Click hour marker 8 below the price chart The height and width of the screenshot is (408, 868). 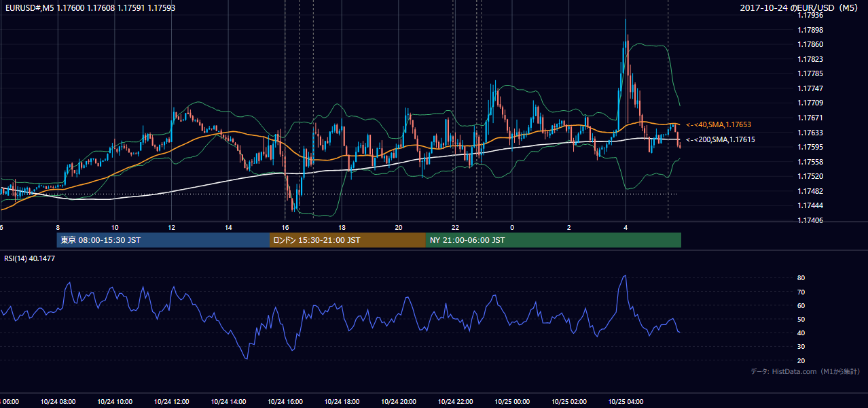58,227
